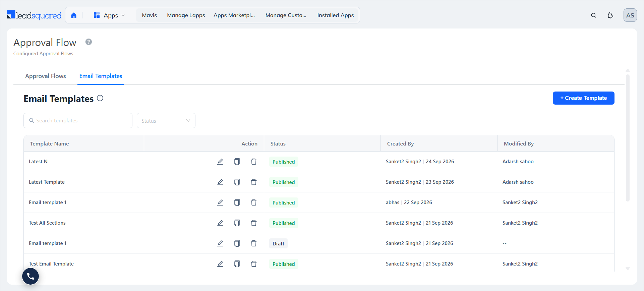Click the Email Templates info icon
This screenshot has width=644, height=291.
[x=100, y=98]
